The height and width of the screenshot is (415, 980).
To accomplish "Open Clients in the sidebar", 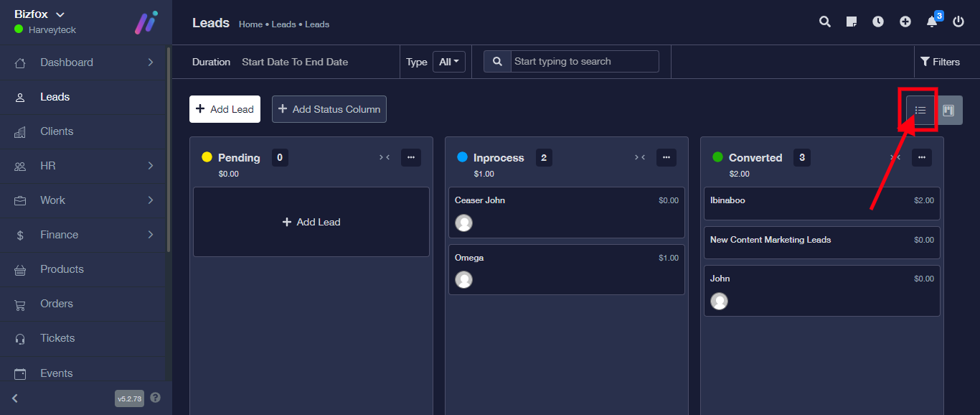I will [57, 131].
